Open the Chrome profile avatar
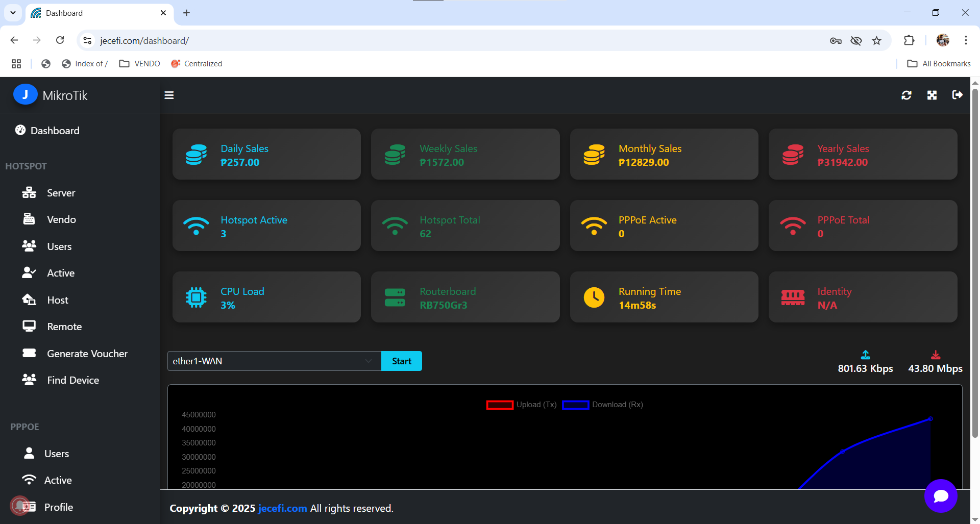The height and width of the screenshot is (524, 980). click(943, 40)
